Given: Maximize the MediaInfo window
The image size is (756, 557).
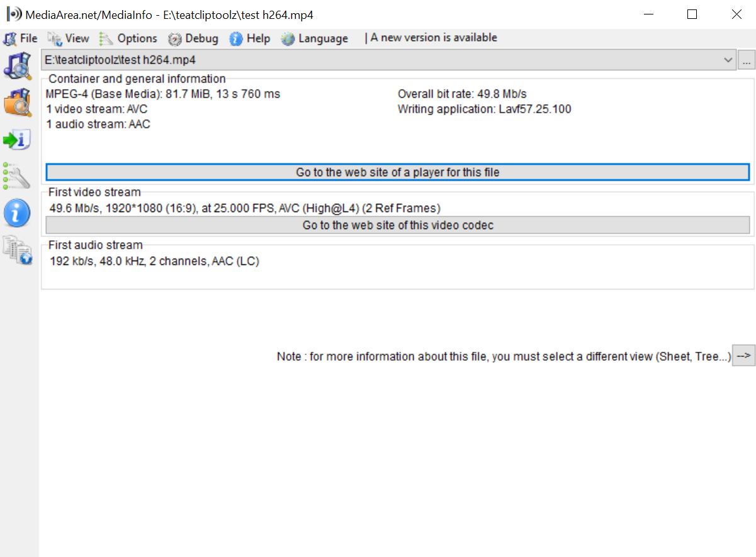Looking at the screenshot, I should click(692, 14).
